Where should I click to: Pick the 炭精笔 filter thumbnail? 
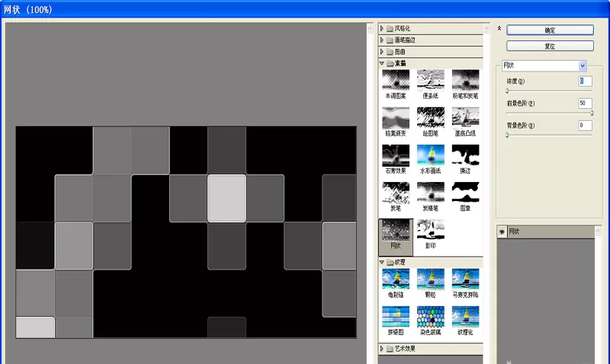coord(430,193)
